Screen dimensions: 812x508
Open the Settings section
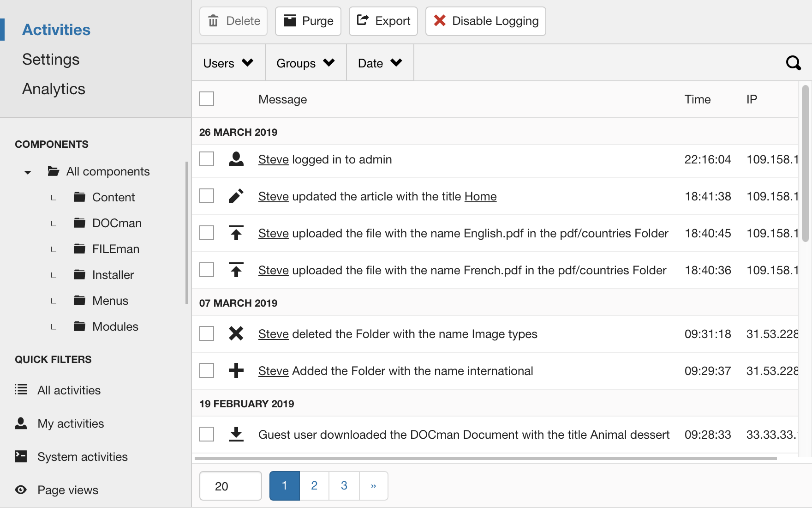tap(51, 60)
